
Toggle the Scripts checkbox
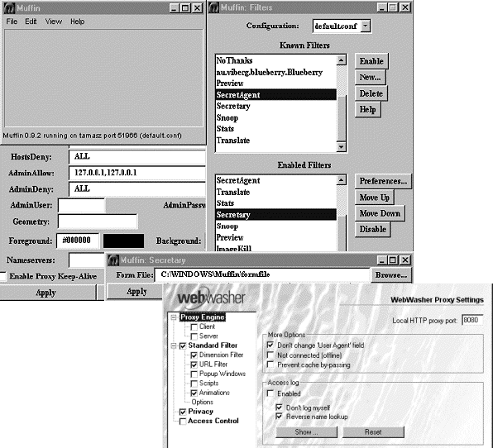click(x=194, y=384)
